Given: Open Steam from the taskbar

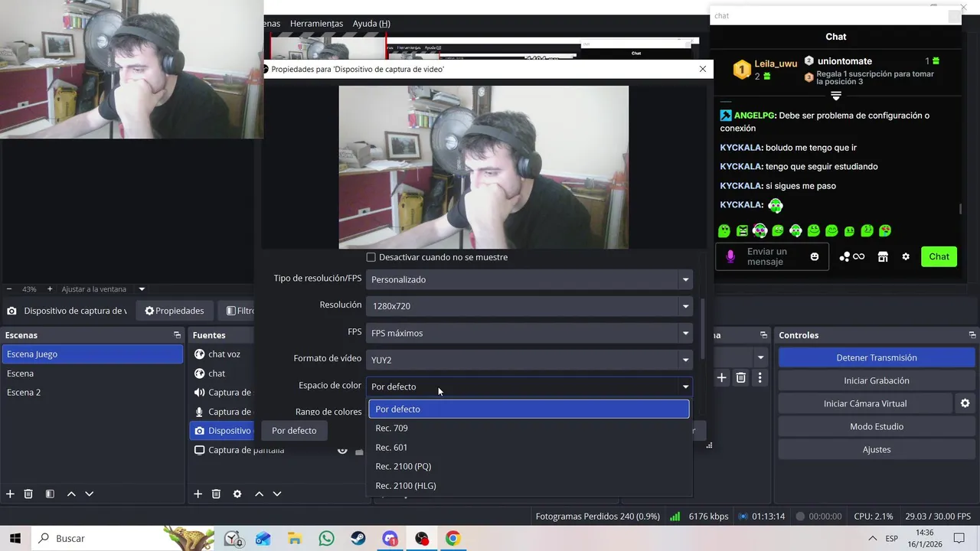Looking at the screenshot, I should pyautogui.click(x=358, y=538).
